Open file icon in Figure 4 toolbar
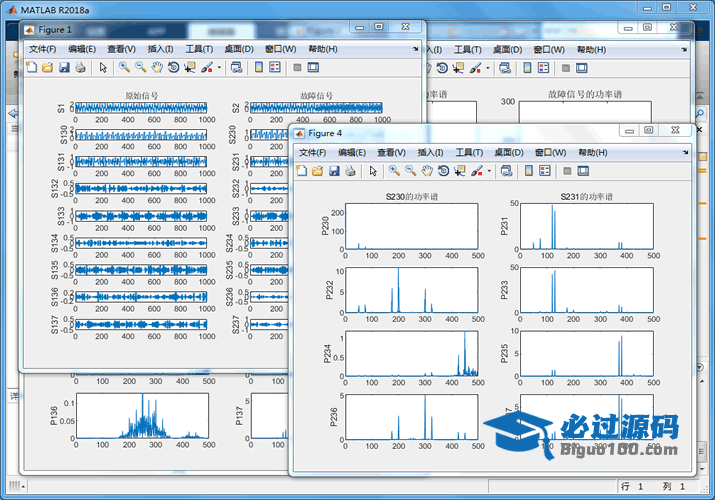Viewport: 715px width, 500px height. (x=317, y=171)
